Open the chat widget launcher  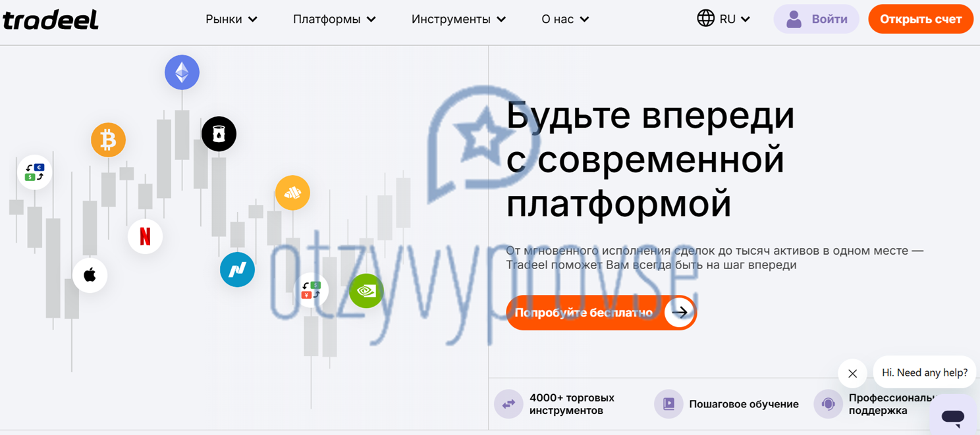[953, 416]
